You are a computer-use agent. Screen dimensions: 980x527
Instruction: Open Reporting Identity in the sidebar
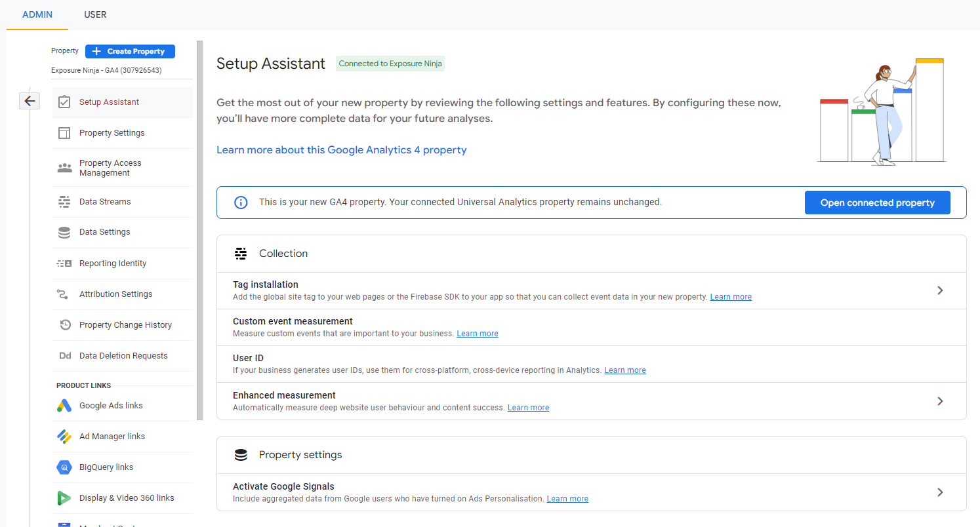123,263
